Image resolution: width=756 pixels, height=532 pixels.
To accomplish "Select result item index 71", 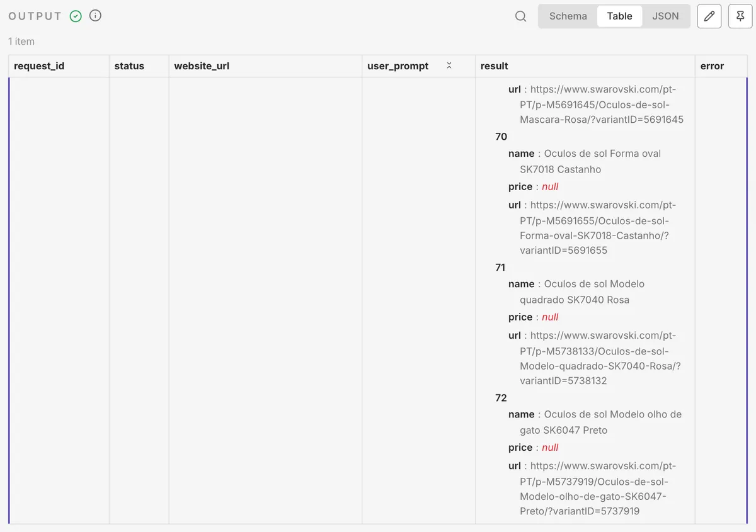I will click(x=500, y=268).
